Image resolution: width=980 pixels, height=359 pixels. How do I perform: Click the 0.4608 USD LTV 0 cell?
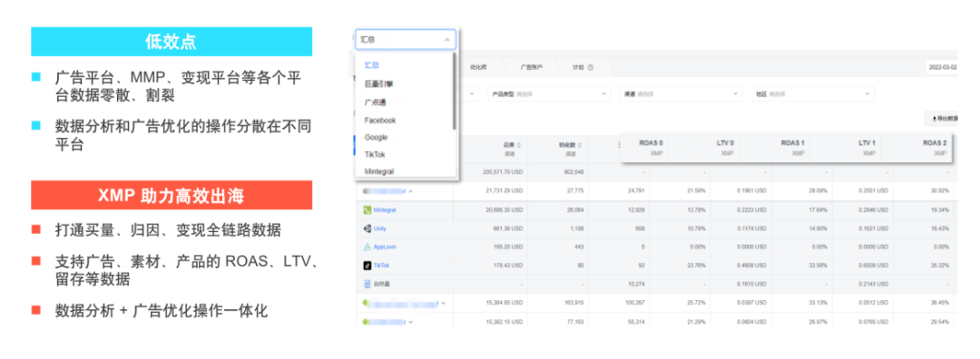point(750,266)
